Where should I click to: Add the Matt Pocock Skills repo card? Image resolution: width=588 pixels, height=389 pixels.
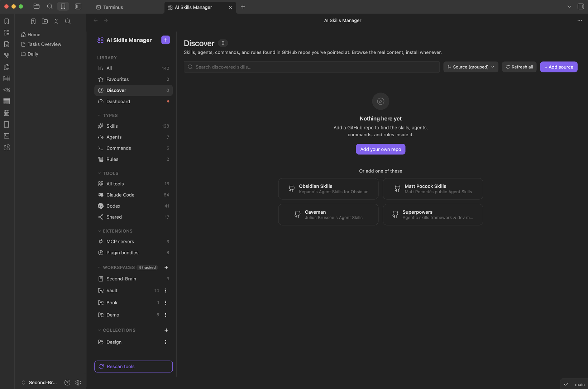click(433, 189)
